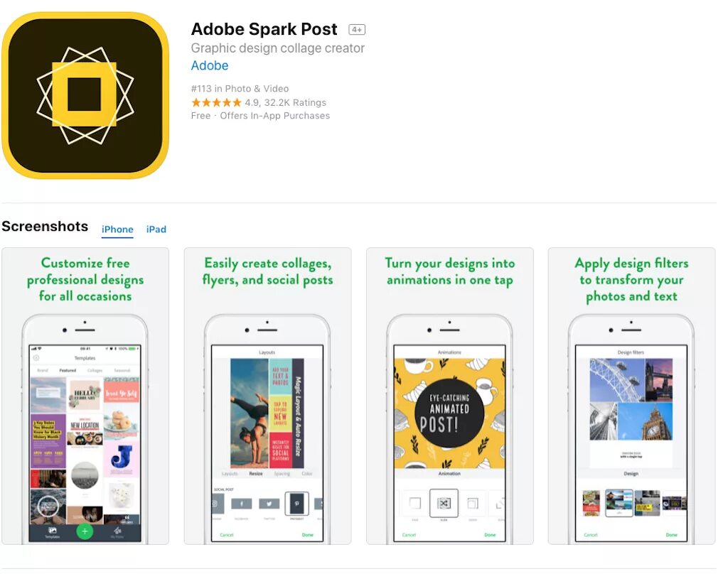728x574 pixels.
Task: Switch to the iPad screenshots tab
Action: [x=156, y=229]
